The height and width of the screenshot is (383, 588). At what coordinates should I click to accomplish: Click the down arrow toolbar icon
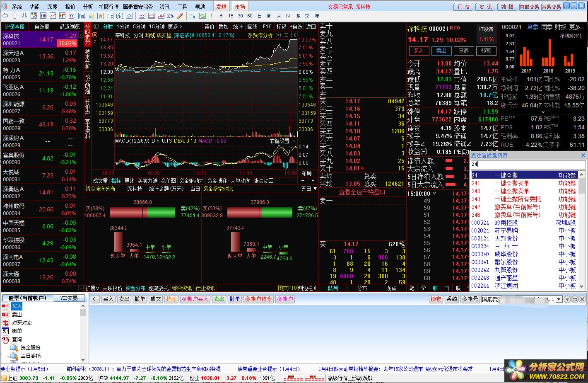[x=24, y=16]
